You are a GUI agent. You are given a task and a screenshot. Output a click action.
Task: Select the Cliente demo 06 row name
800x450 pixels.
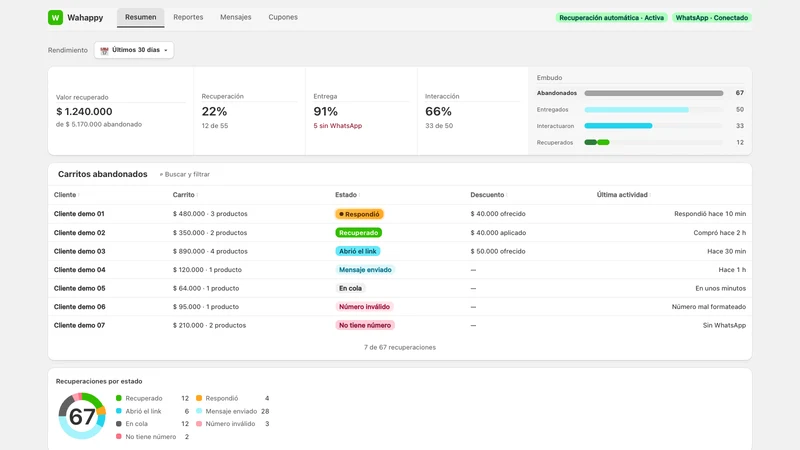coord(80,307)
